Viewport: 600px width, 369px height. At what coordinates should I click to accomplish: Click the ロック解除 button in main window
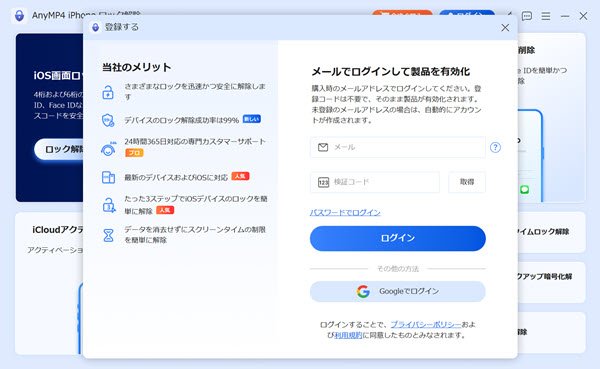59,149
